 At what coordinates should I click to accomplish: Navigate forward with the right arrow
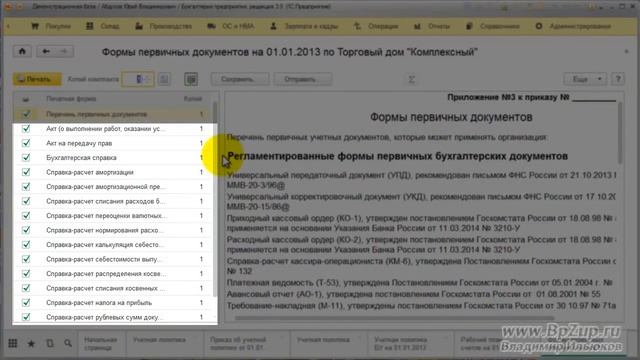64,51
